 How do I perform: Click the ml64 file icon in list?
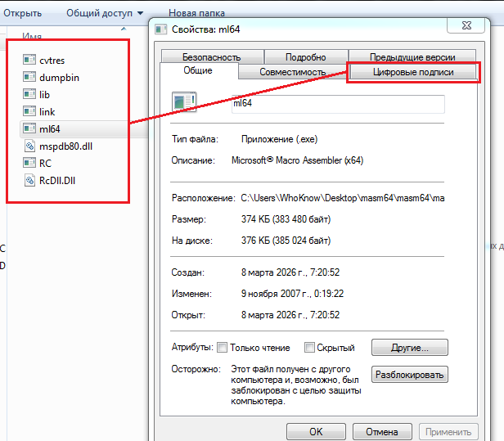(29, 128)
